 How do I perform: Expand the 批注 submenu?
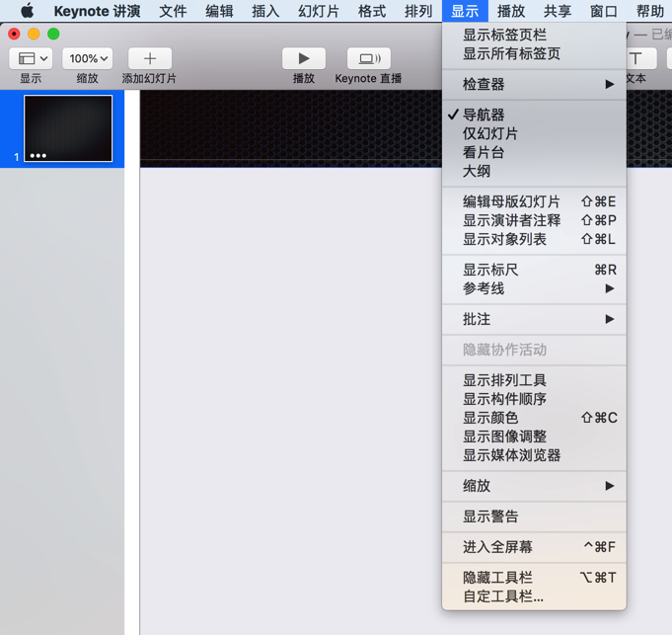[534, 319]
